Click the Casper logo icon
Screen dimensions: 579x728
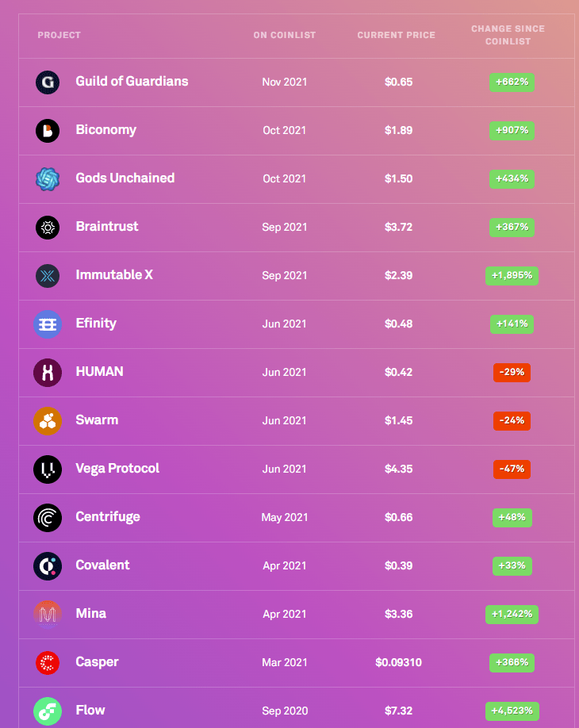click(x=48, y=663)
